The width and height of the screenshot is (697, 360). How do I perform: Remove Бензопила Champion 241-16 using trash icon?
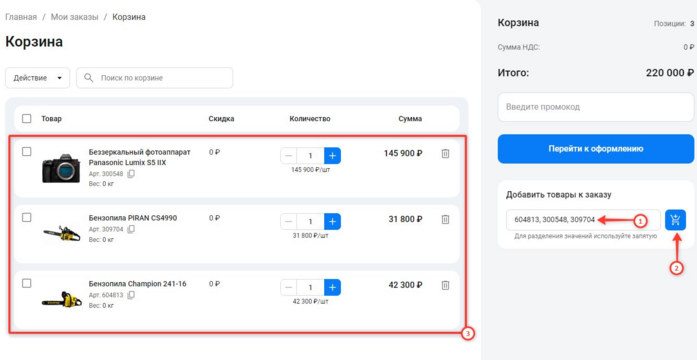(445, 285)
